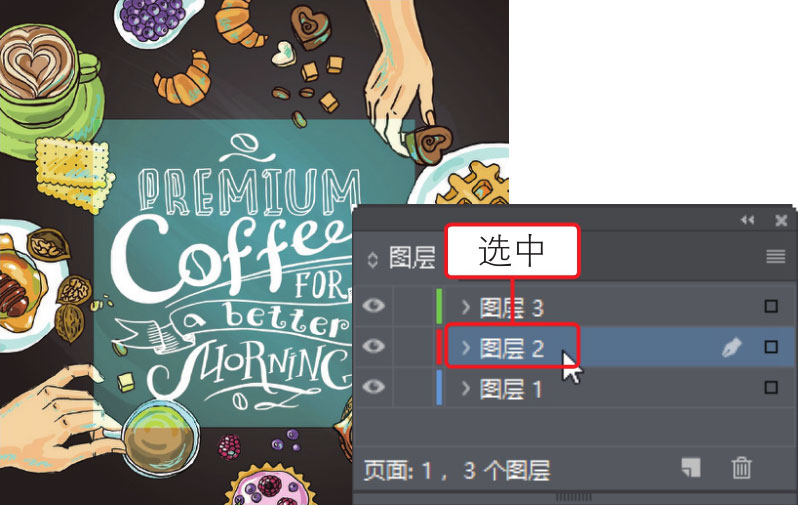The image size is (798, 505).
Task: Switch to the 图层 panel tab
Action: click(412, 258)
